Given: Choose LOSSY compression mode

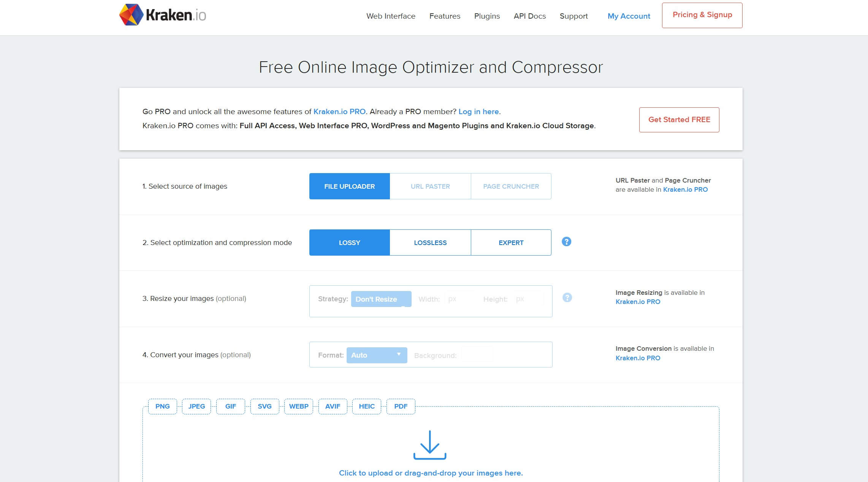Looking at the screenshot, I should [x=350, y=243].
